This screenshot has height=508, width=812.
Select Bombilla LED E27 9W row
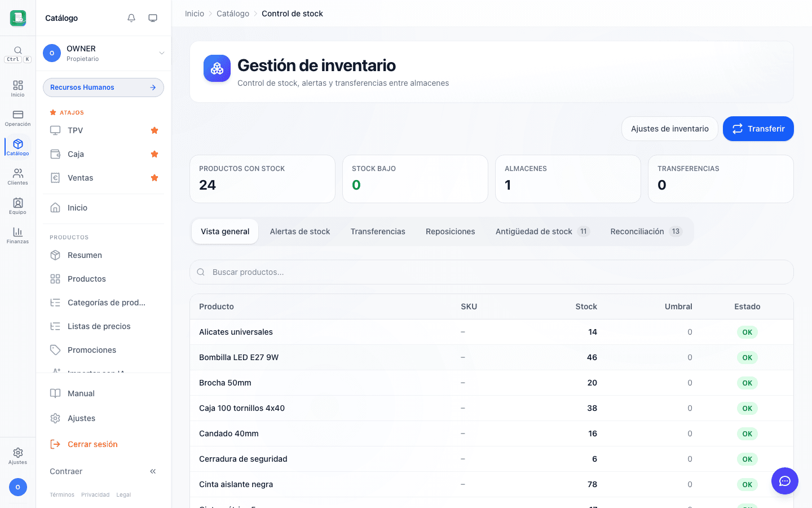pos(492,357)
